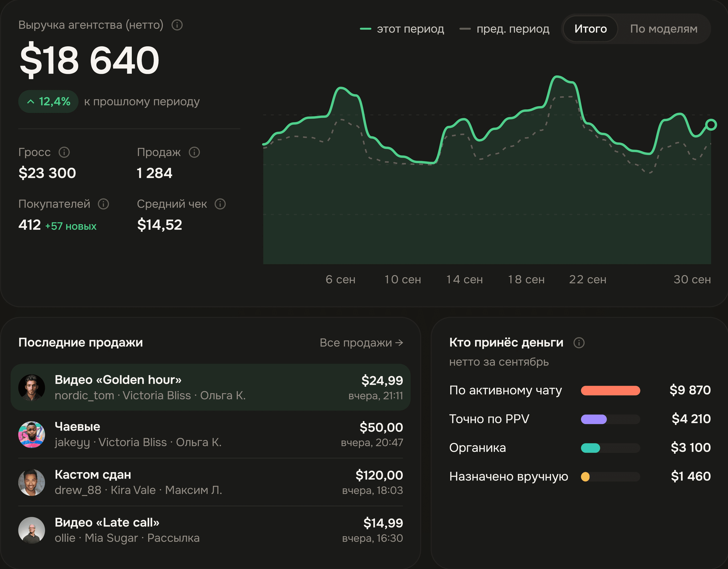Click the purple Точно по PPV bar

[594, 419]
